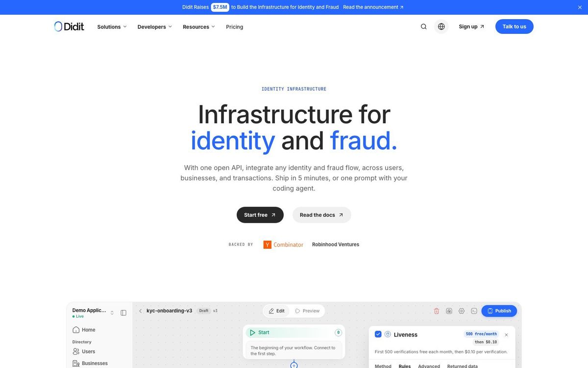Open the console terminal icon
This screenshot has height=368, width=588.
(474, 311)
